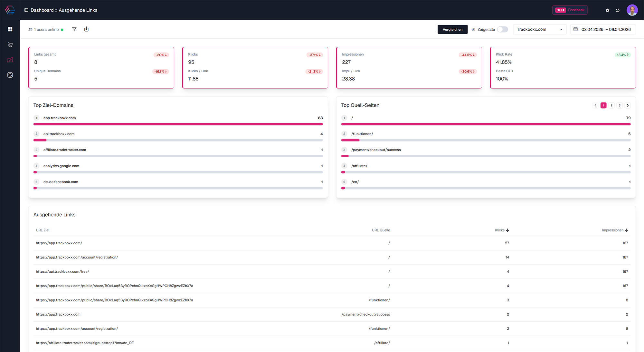Click the download export icon
The width and height of the screenshot is (644, 352).
[x=86, y=29]
